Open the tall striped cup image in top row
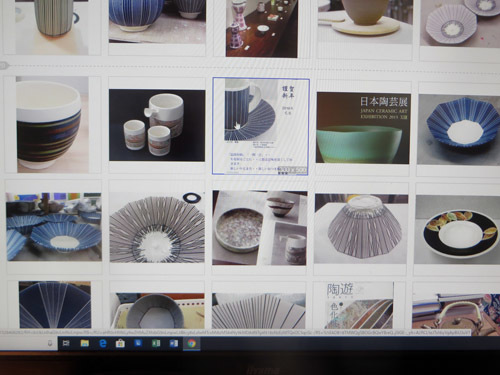The height and width of the screenshot is (375, 500). (52, 27)
